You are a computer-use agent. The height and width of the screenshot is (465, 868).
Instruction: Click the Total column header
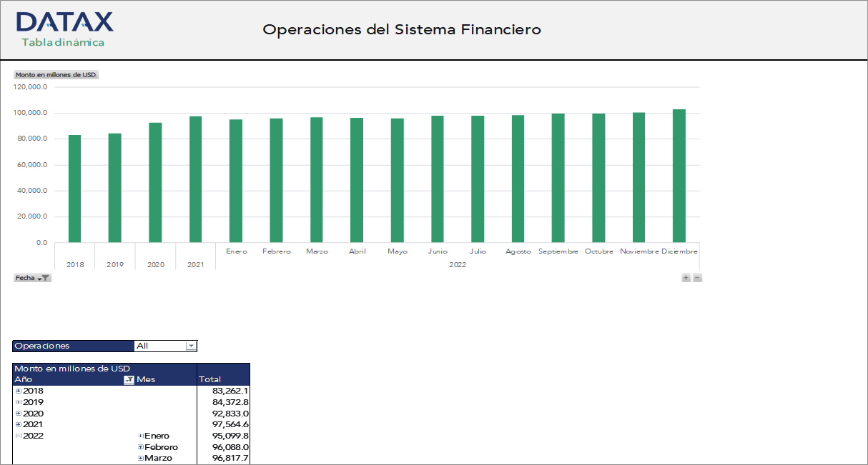[212, 379]
